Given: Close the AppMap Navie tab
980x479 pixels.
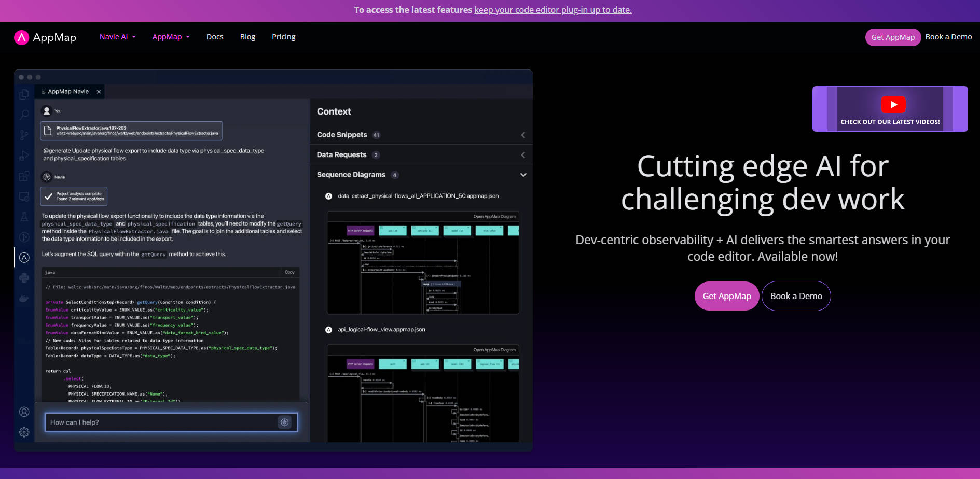Looking at the screenshot, I should (99, 92).
